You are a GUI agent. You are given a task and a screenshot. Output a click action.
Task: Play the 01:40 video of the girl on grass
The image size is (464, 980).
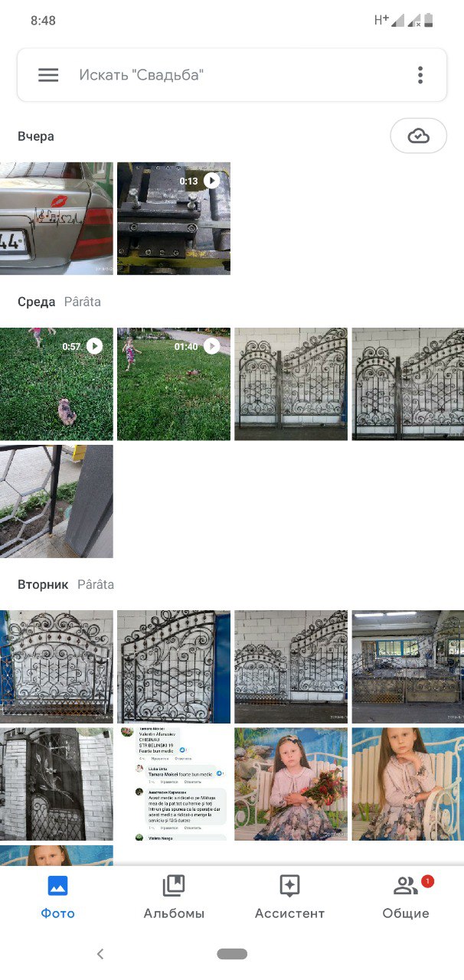click(174, 384)
